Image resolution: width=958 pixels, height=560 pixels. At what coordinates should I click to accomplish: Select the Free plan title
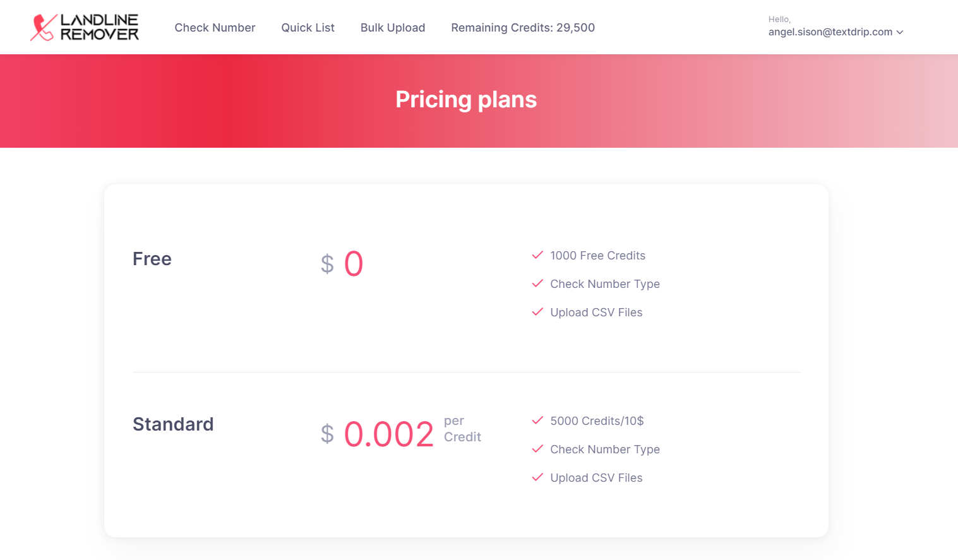point(152,259)
